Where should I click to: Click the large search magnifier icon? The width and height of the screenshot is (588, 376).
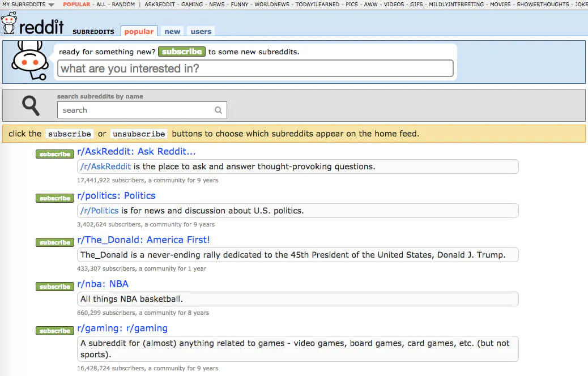[31, 105]
